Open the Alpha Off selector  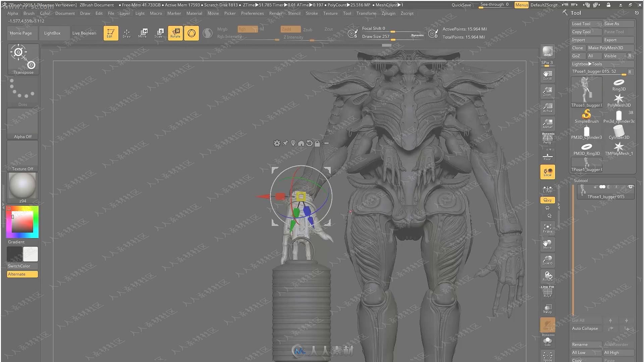pos(22,124)
